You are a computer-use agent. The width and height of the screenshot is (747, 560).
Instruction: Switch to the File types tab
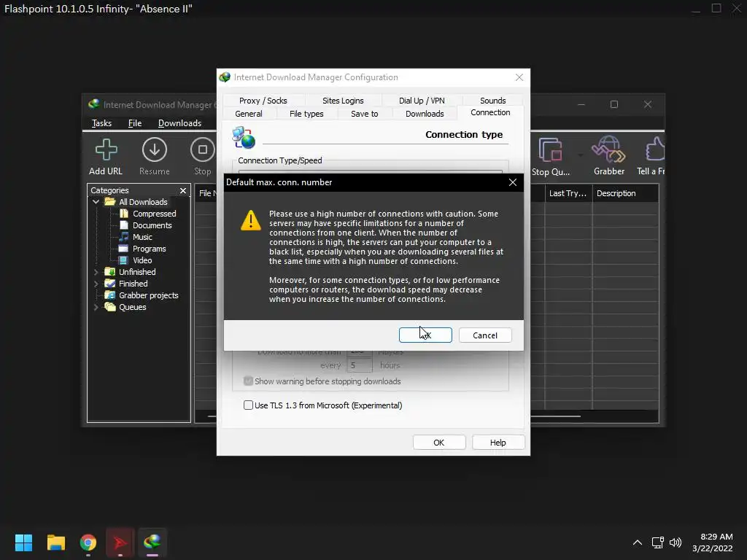coord(306,114)
